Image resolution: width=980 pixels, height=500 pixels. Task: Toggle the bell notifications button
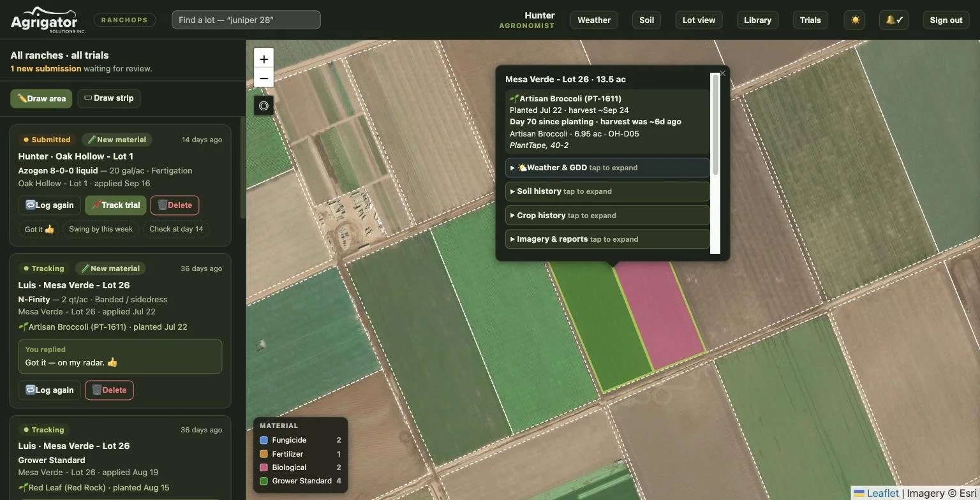[x=893, y=20]
